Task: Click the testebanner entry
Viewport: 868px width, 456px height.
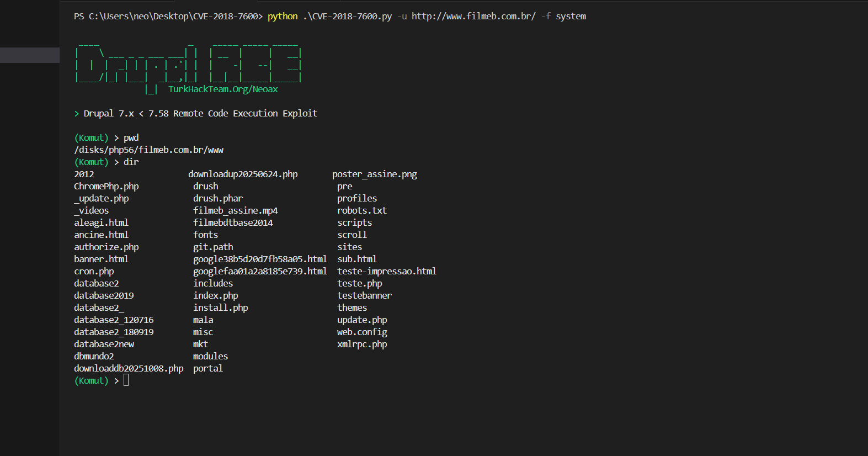Action: click(365, 296)
